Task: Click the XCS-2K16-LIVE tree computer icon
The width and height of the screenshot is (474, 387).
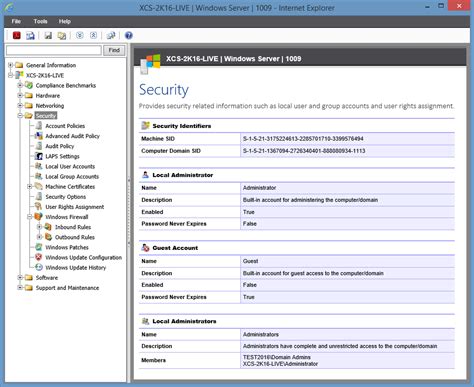Action: coord(20,75)
